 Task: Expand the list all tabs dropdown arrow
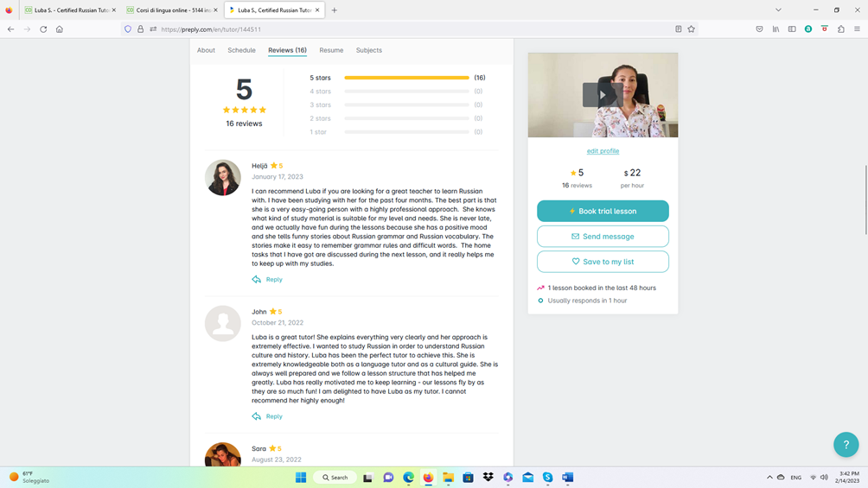(778, 10)
